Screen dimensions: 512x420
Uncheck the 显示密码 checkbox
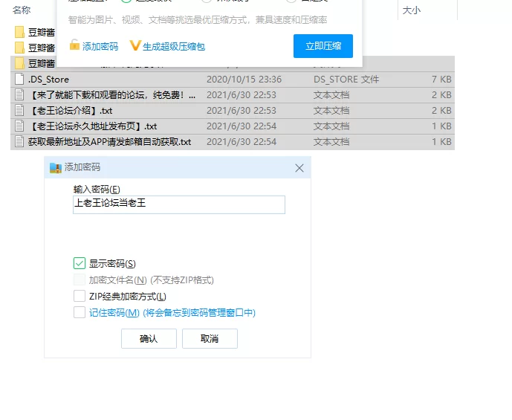(80, 263)
